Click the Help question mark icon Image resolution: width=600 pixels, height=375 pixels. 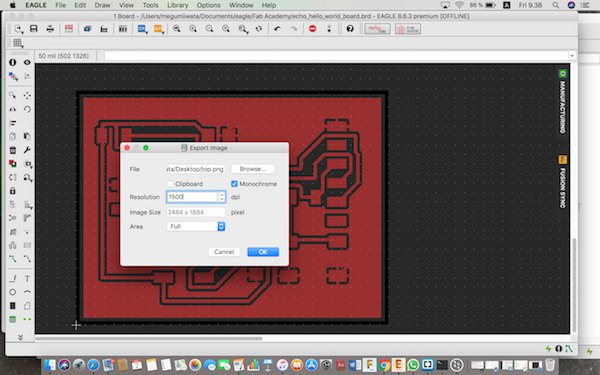click(x=350, y=29)
